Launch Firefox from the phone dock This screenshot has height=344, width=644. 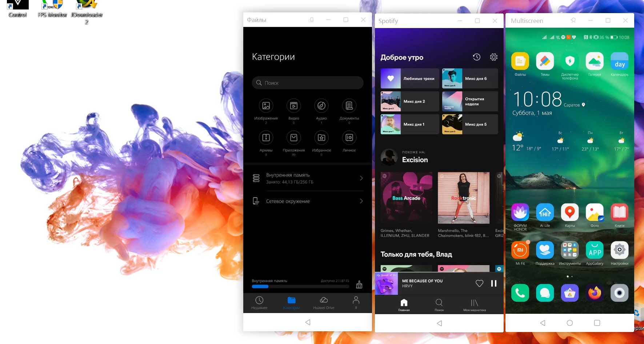(x=595, y=293)
